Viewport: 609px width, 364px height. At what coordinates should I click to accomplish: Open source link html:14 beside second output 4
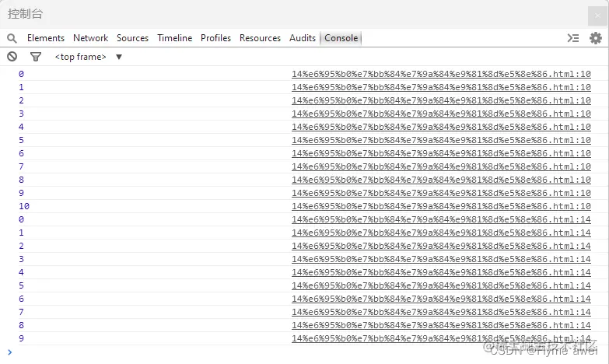[x=441, y=272]
